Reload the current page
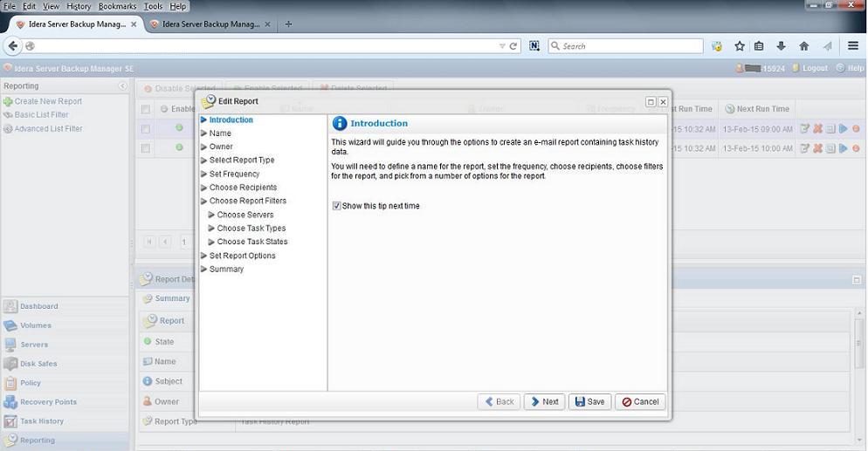Viewport: 868px width, 451px height. click(x=513, y=46)
